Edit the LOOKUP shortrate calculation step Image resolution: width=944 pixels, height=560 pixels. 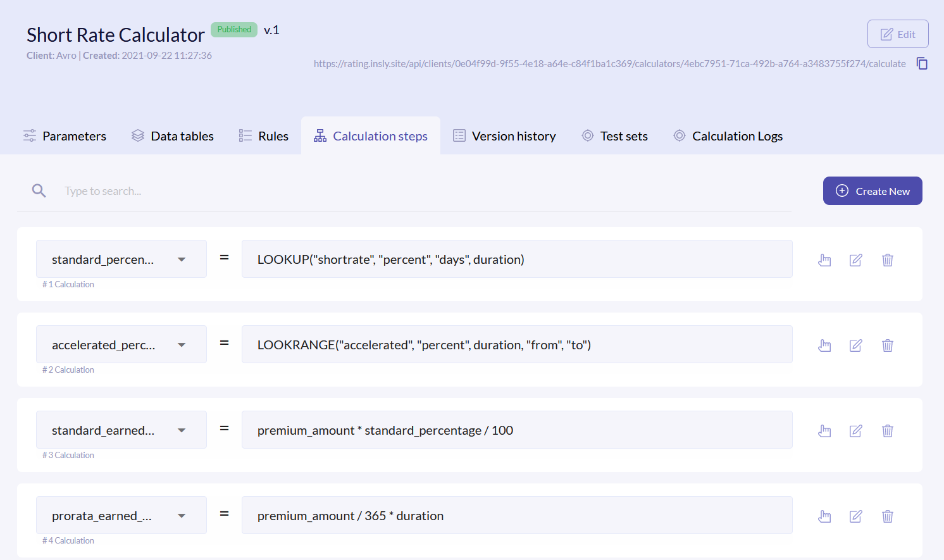(855, 260)
